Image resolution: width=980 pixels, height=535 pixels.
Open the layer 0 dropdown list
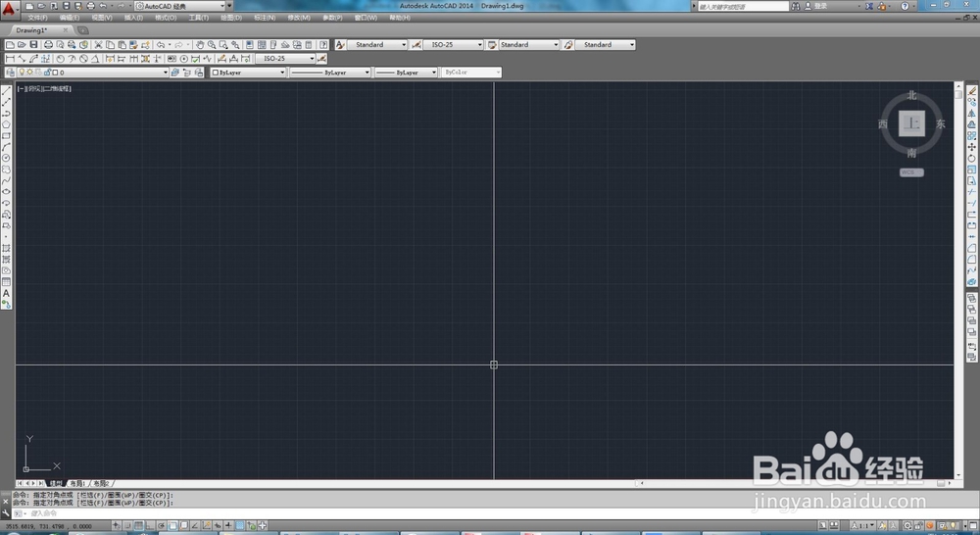[x=93, y=73]
